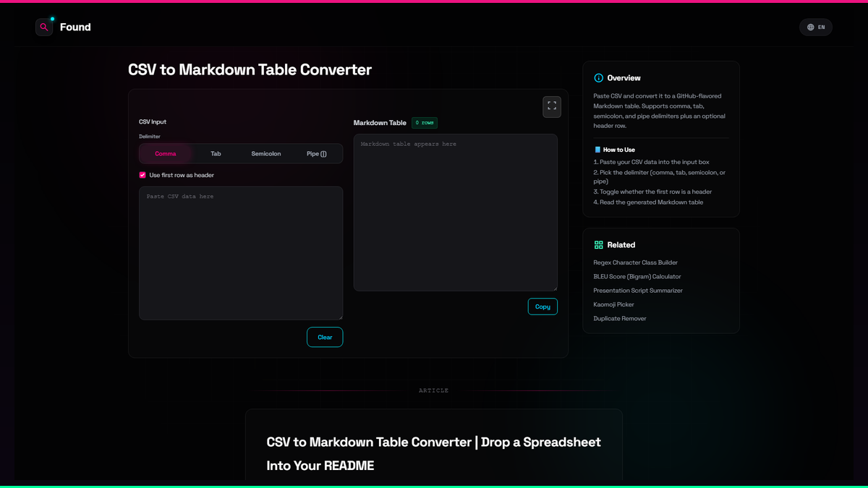This screenshot has width=868, height=488.
Task: Click the 'Markdown Table' label
Action: (380, 123)
